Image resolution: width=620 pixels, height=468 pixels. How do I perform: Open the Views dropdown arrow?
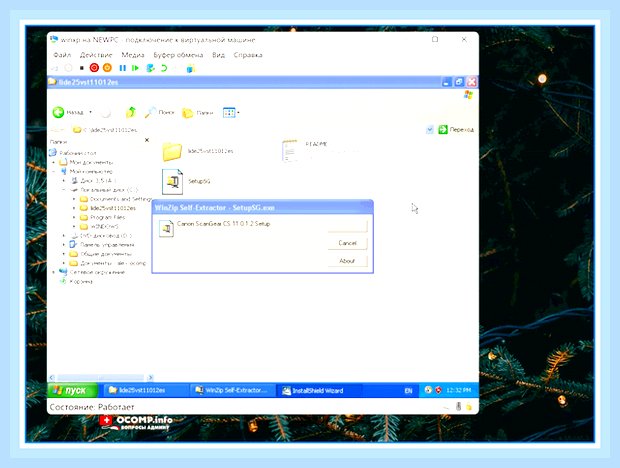point(238,113)
